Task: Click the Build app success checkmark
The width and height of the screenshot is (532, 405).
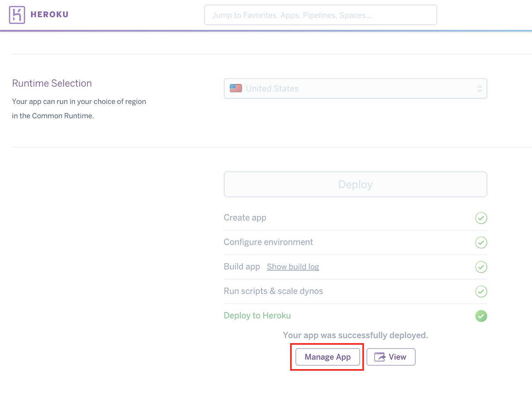Action: (x=481, y=267)
